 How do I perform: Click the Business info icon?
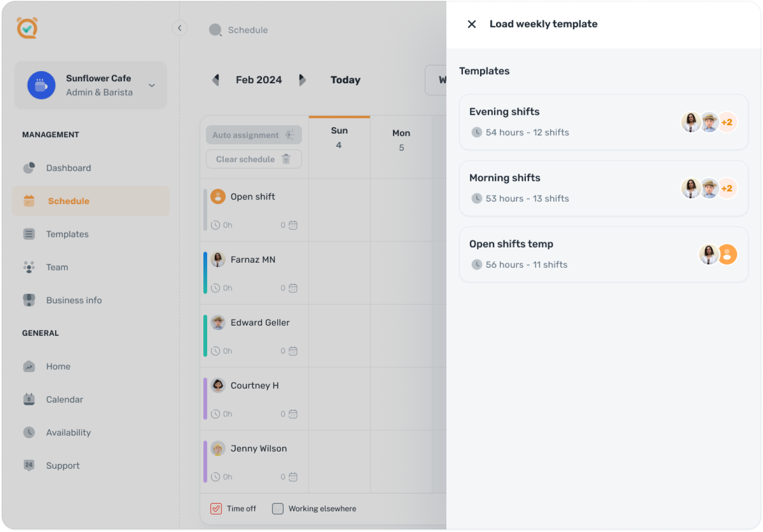click(29, 300)
